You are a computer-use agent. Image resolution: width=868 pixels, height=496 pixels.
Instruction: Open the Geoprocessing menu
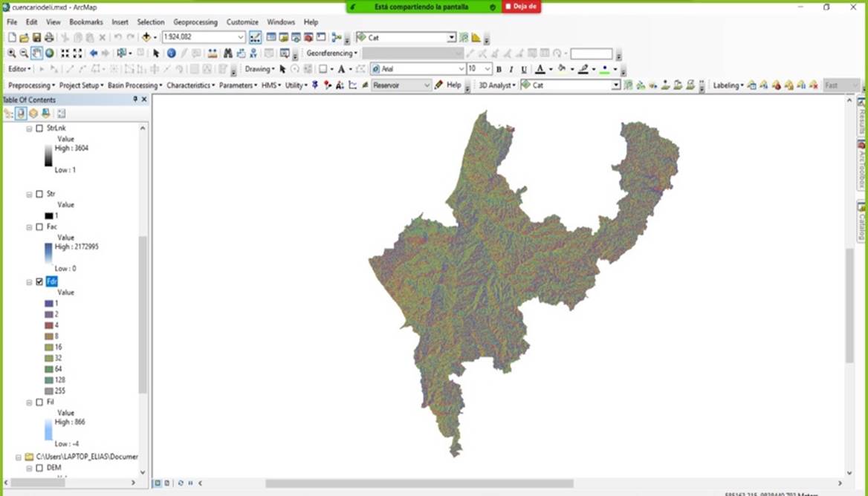pyautogui.click(x=195, y=22)
